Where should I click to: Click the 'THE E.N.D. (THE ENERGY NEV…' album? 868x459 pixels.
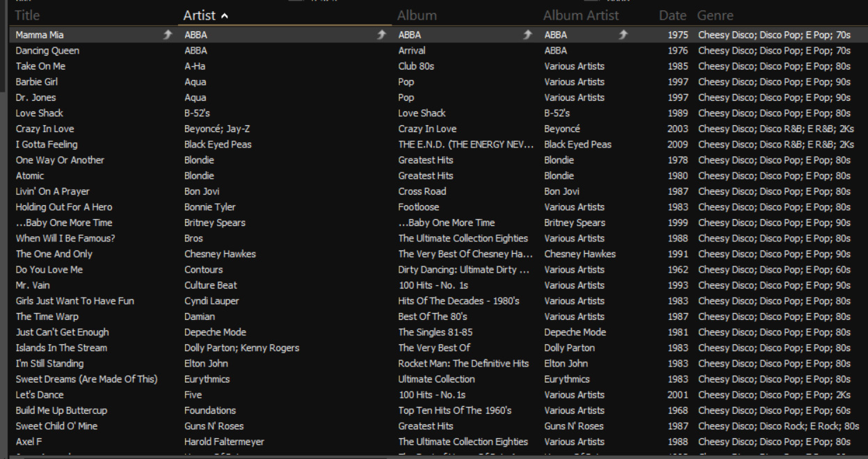pos(465,145)
